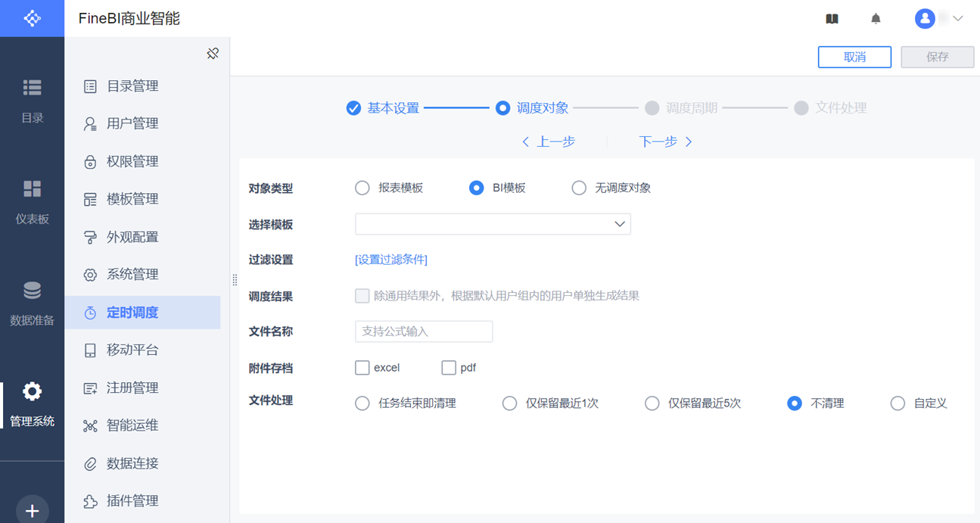This screenshot has height=523, width=980.
Task: Click the 文件名称 formula input field
Action: pos(424,332)
